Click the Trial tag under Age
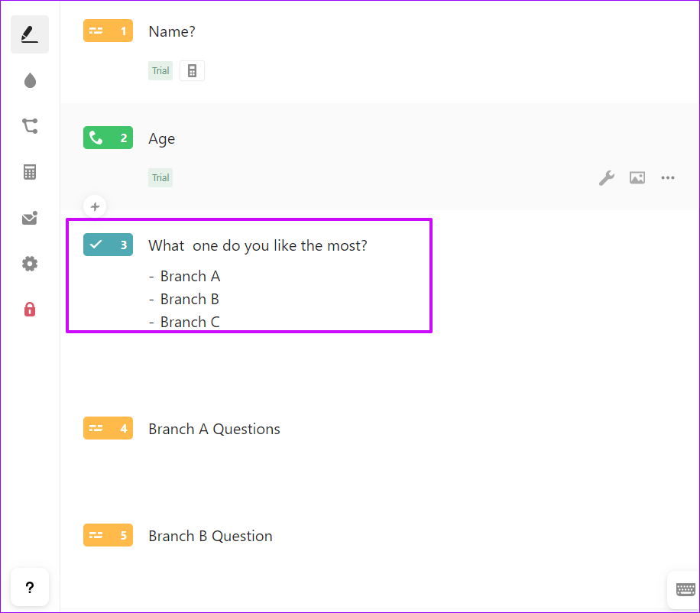This screenshot has width=700, height=613. [160, 178]
